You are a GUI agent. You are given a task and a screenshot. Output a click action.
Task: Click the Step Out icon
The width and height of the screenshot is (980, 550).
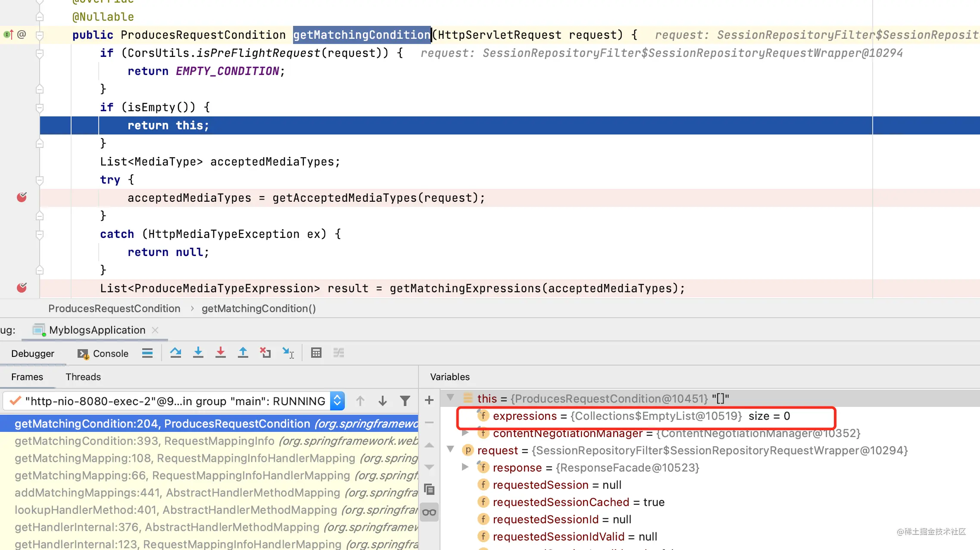click(243, 353)
